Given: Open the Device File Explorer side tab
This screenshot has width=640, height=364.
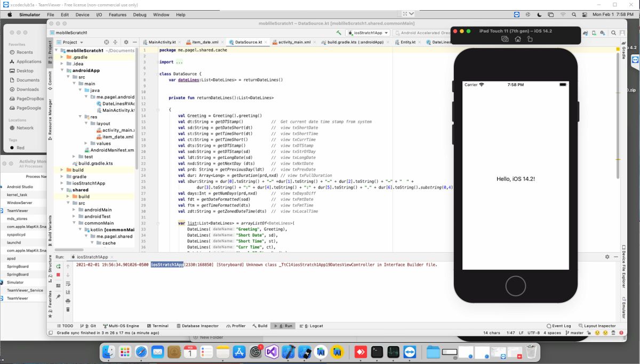Looking at the screenshot, I should (623, 266).
